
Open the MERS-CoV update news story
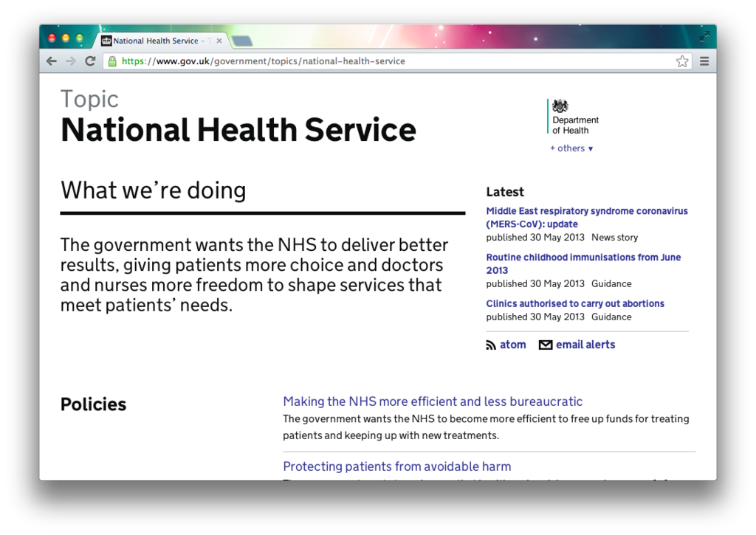[x=587, y=218]
